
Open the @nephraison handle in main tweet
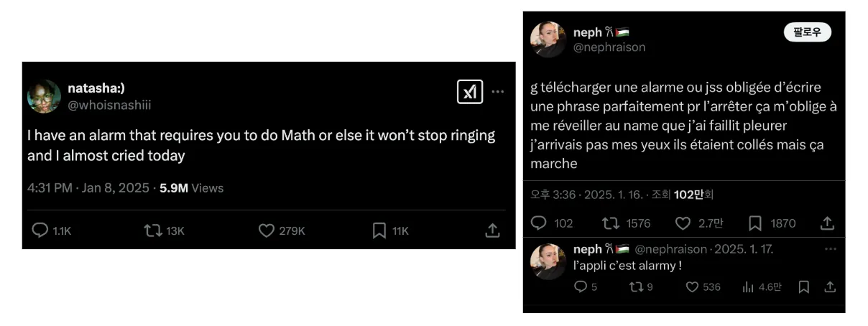tap(609, 47)
